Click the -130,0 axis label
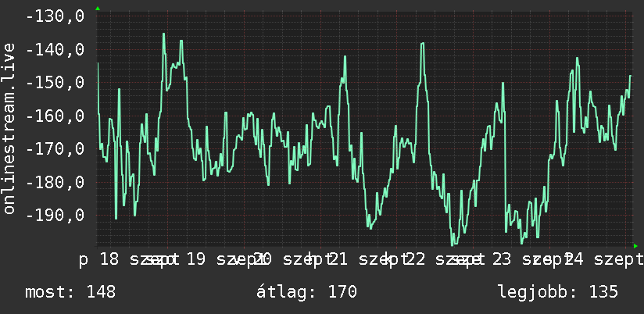This screenshot has height=314, width=644. [x=55, y=17]
